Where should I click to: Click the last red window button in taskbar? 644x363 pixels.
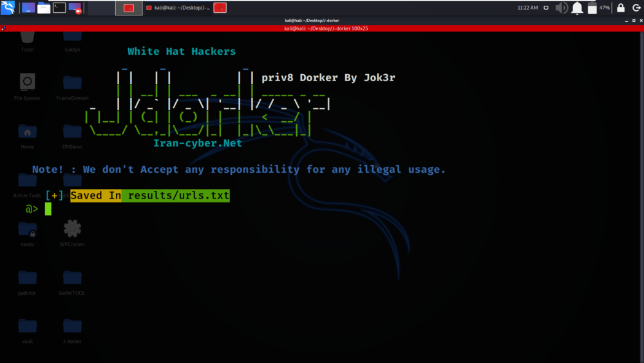point(220,8)
